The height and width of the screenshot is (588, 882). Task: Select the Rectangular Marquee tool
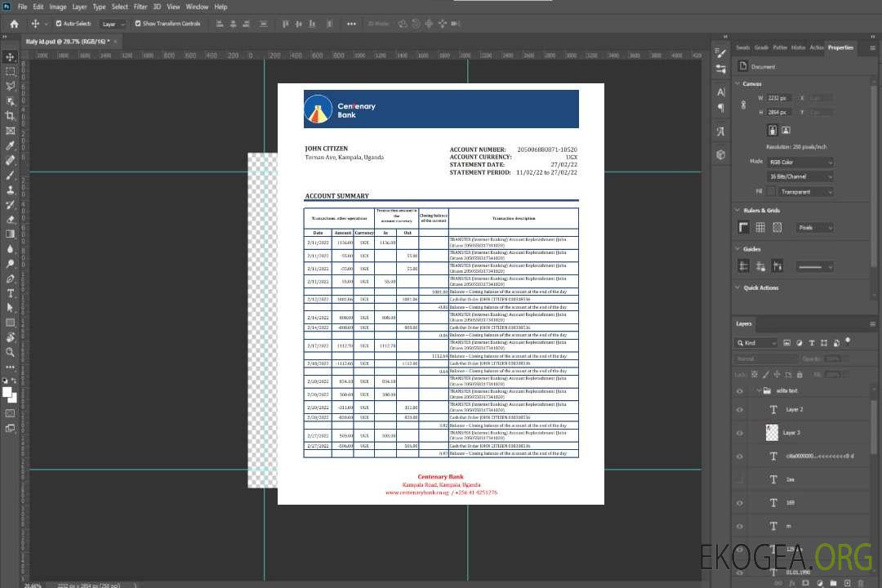point(11,71)
